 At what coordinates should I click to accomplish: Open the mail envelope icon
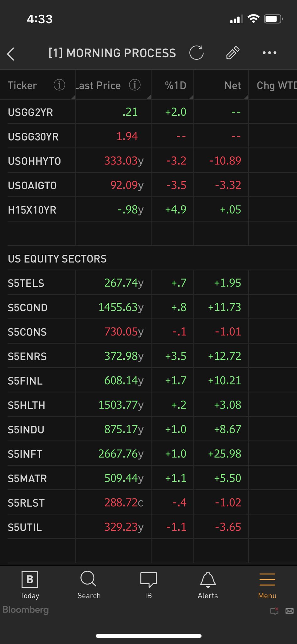(289, 611)
